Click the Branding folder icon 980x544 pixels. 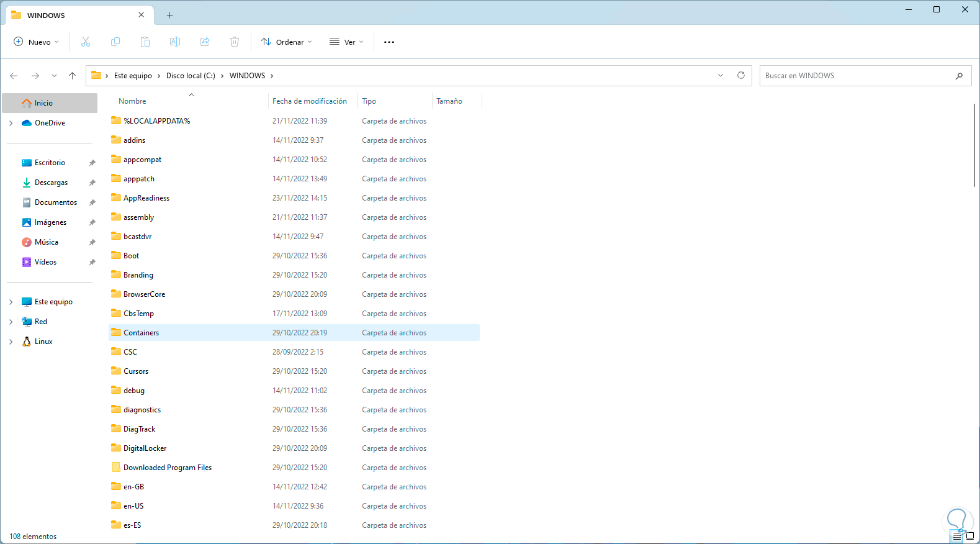click(116, 274)
